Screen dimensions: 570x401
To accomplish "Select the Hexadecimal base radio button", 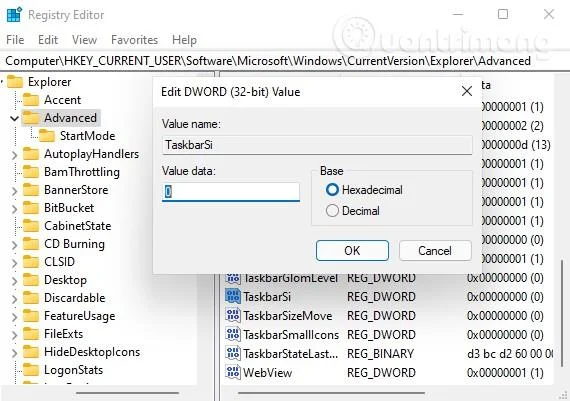I will click(332, 190).
